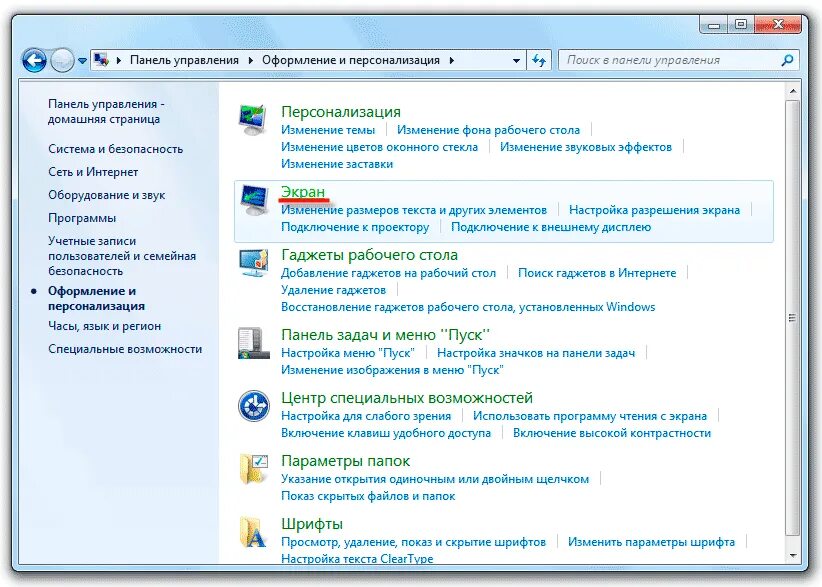Open recent pages dropdown arrow
This screenshot has height=587, width=822.
coord(82,61)
